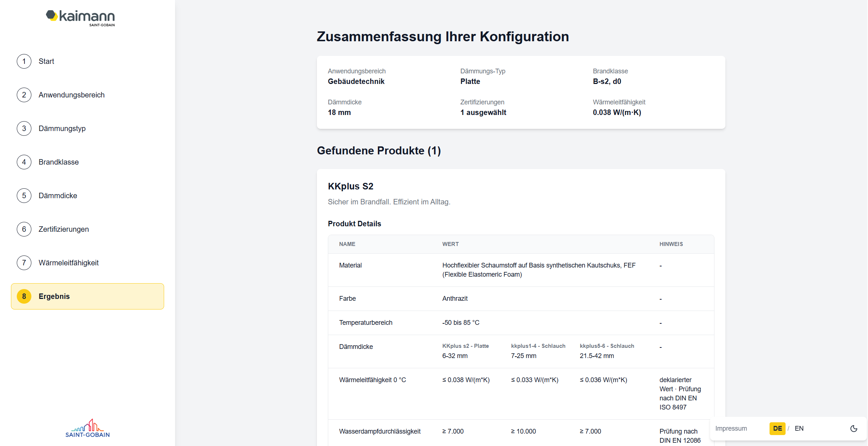Click the HINWEIS column header

coord(671,244)
